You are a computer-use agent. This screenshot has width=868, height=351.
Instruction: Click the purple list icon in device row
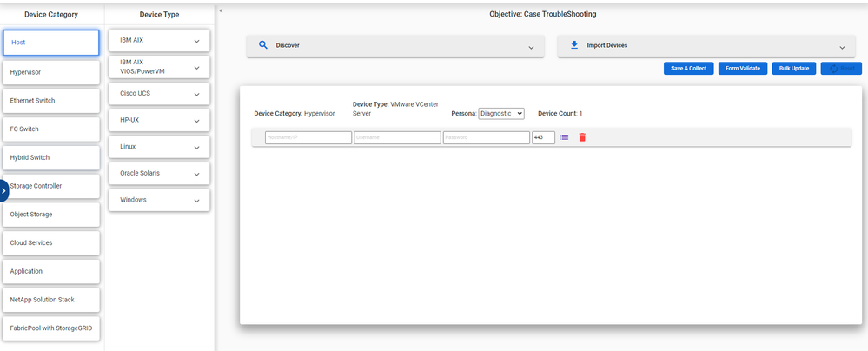point(564,137)
